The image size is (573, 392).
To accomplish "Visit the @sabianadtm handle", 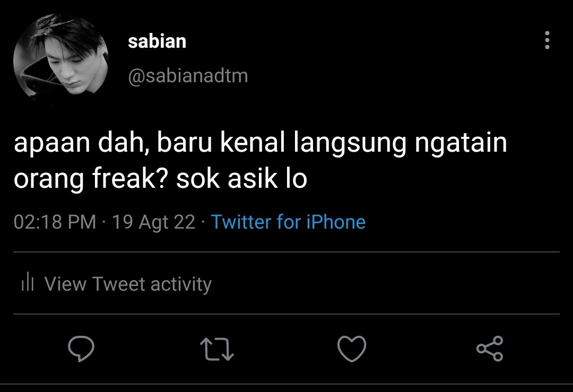I will (188, 76).
